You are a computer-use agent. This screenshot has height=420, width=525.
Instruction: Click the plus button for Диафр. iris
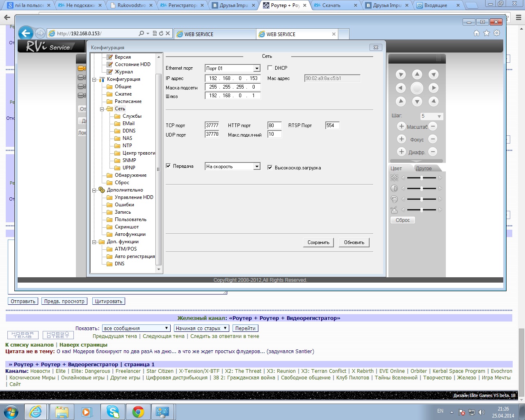click(x=402, y=152)
